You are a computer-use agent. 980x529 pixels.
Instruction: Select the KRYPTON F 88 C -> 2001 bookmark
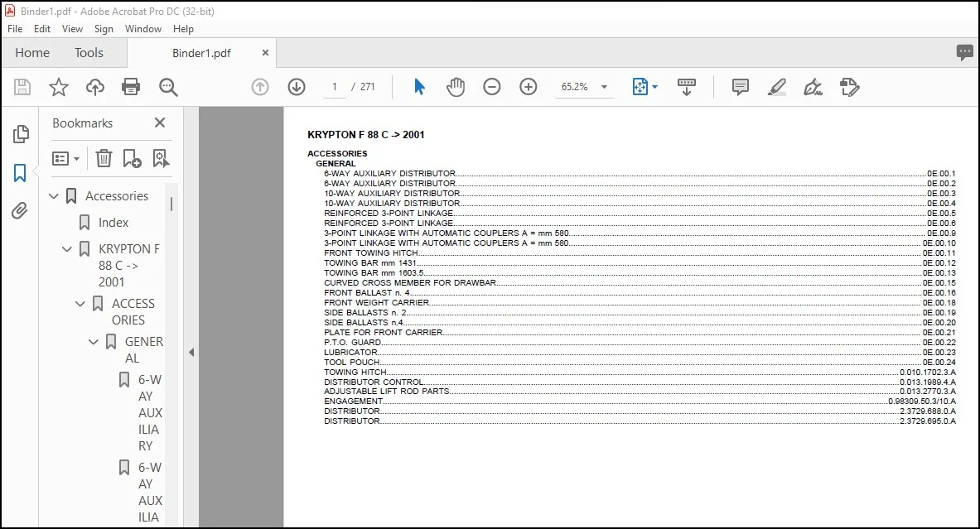pos(128,266)
